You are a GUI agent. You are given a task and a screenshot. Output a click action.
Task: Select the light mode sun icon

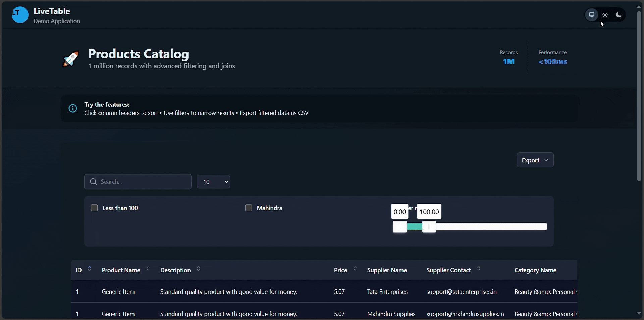pos(605,15)
